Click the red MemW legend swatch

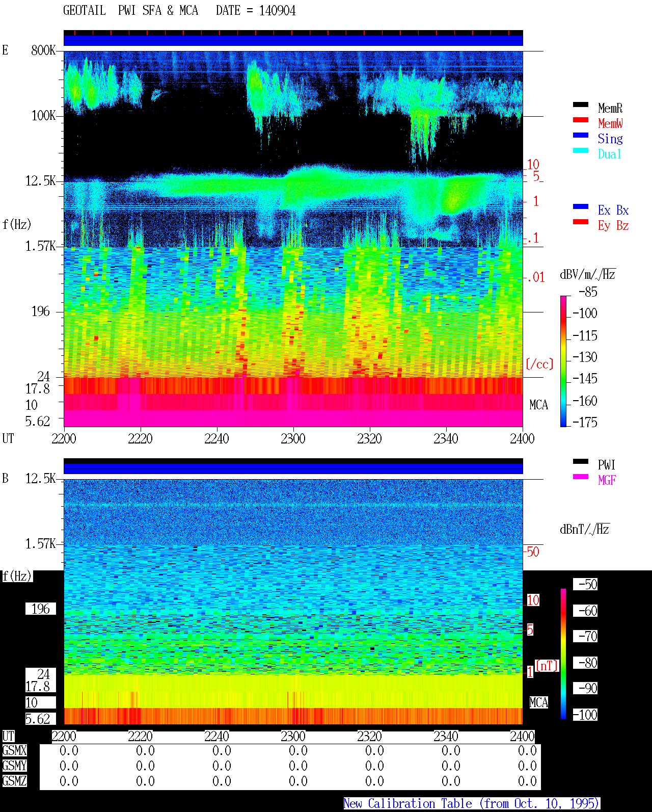[581, 120]
